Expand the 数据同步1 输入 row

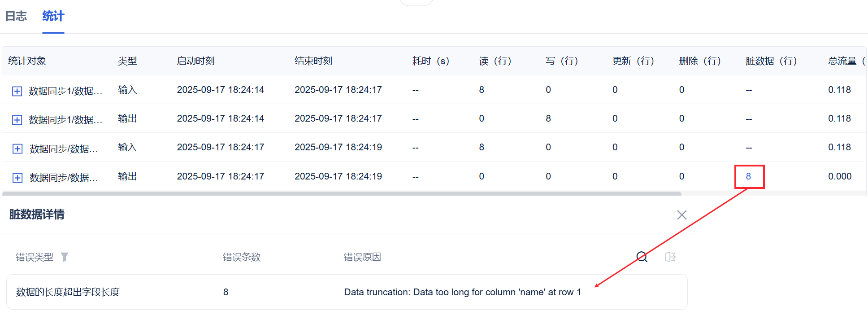coord(17,91)
